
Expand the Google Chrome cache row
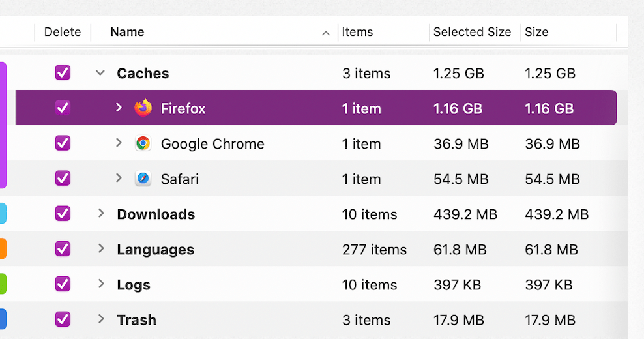click(119, 143)
